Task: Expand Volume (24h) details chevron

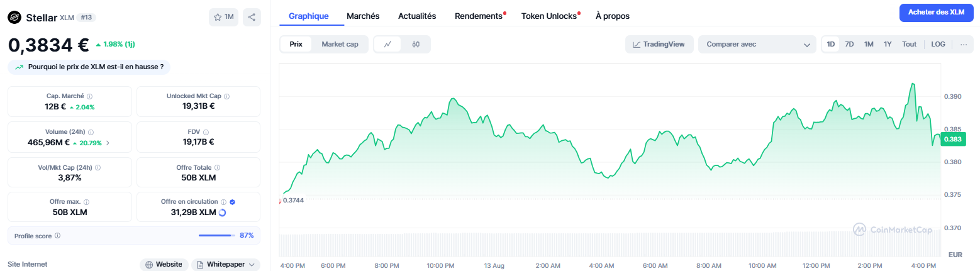Action: pos(107,143)
